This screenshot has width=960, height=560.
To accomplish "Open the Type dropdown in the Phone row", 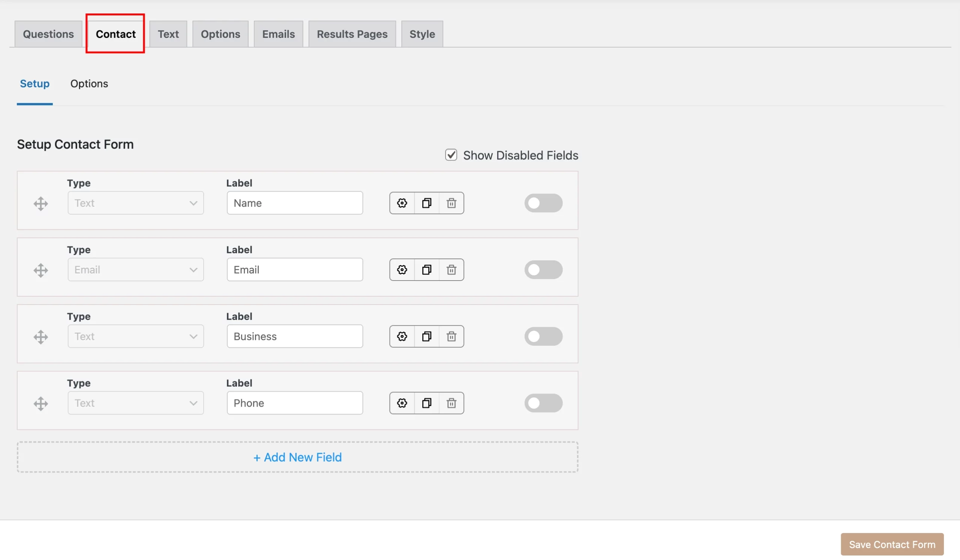I will coord(136,403).
